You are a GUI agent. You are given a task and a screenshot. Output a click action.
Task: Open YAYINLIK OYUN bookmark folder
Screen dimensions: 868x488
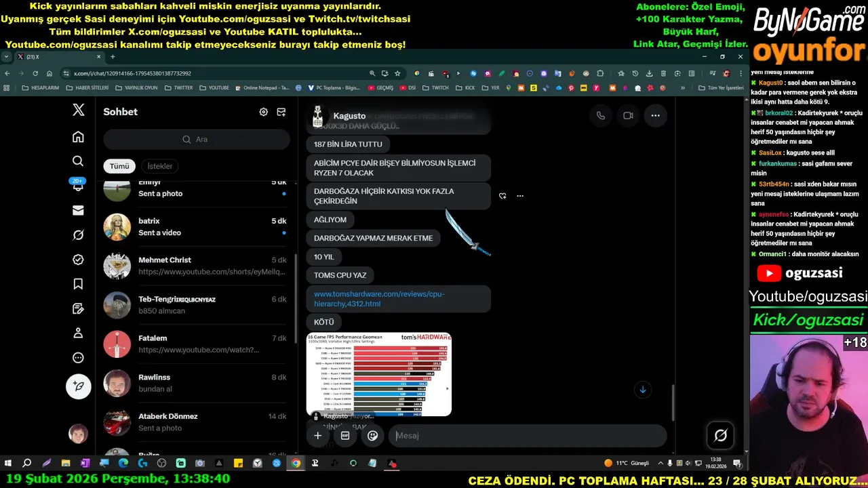coord(136,87)
